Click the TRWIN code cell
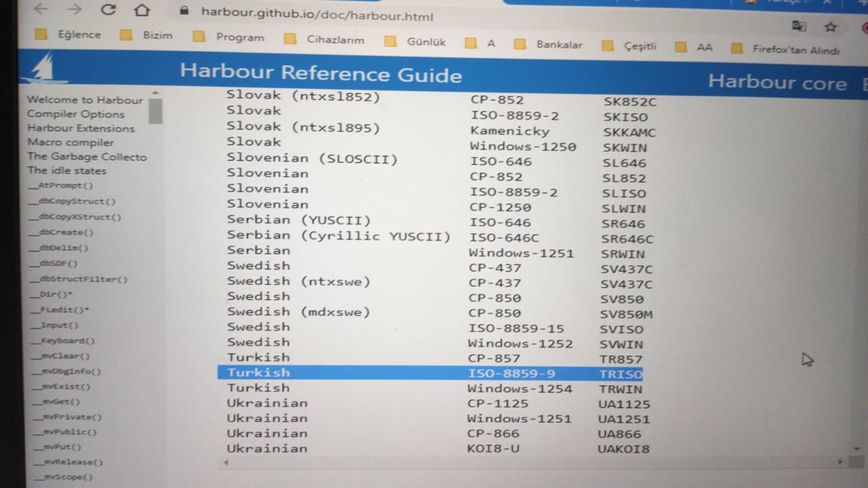Image resolution: width=868 pixels, height=488 pixels. [621, 389]
